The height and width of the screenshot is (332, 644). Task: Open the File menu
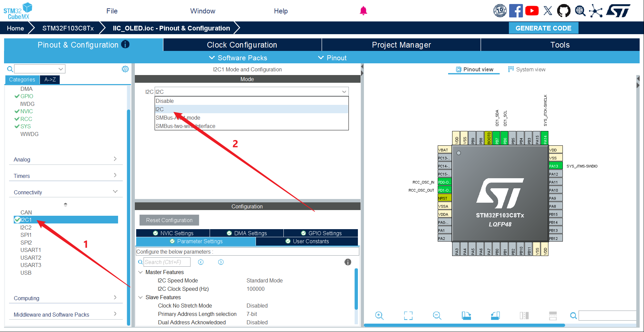pyautogui.click(x=112, y=11)
